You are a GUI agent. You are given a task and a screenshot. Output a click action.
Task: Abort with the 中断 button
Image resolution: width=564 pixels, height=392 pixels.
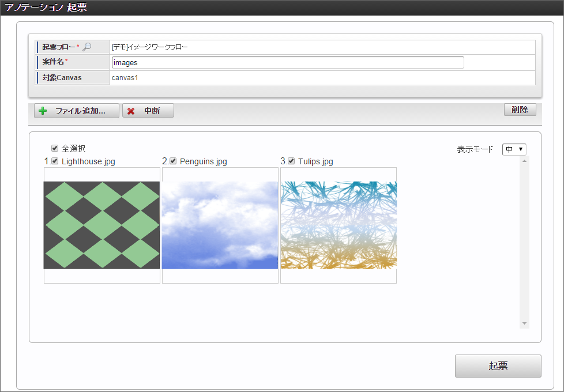click(148, 111)
